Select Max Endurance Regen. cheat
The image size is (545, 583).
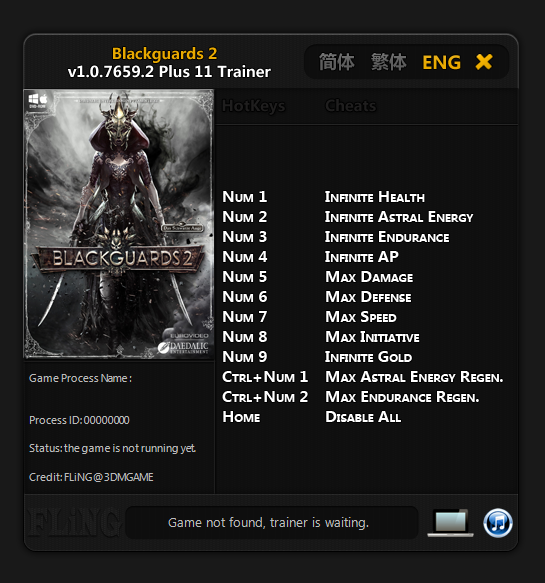[x=402, y=397]
